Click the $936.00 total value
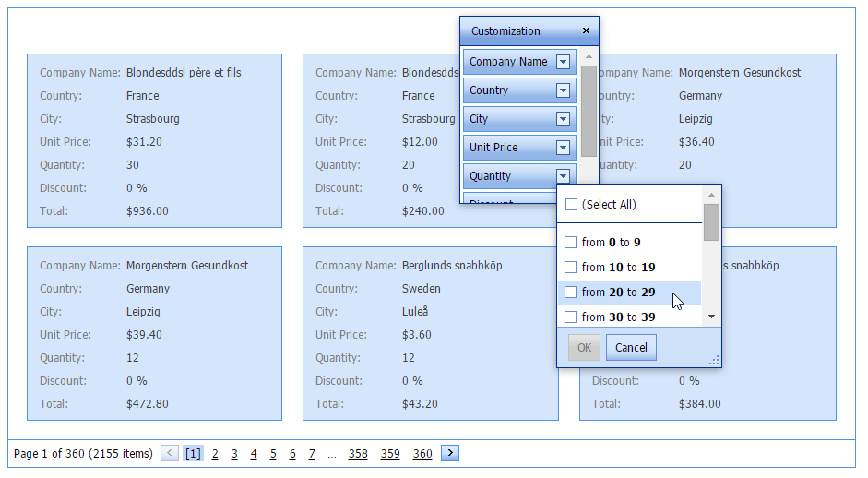The width and height of the screenshot is (868, 478). coord(148,211)
